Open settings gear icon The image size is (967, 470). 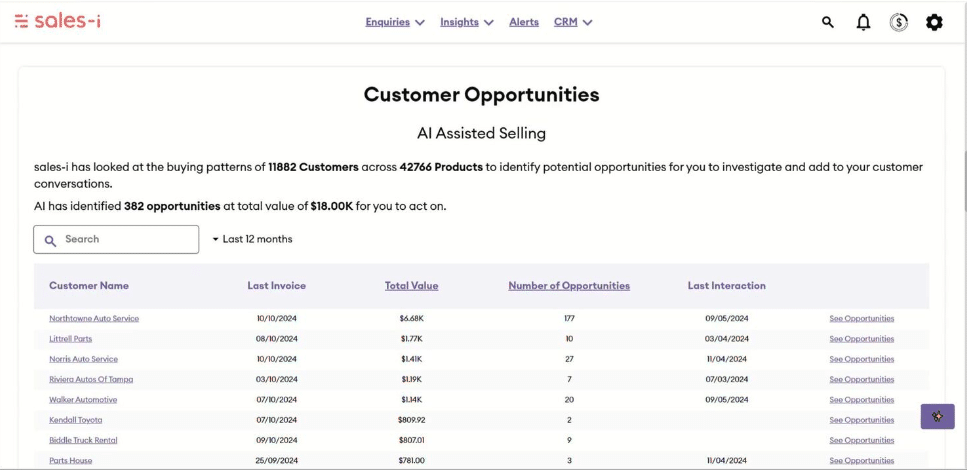[x=934, y=23]
